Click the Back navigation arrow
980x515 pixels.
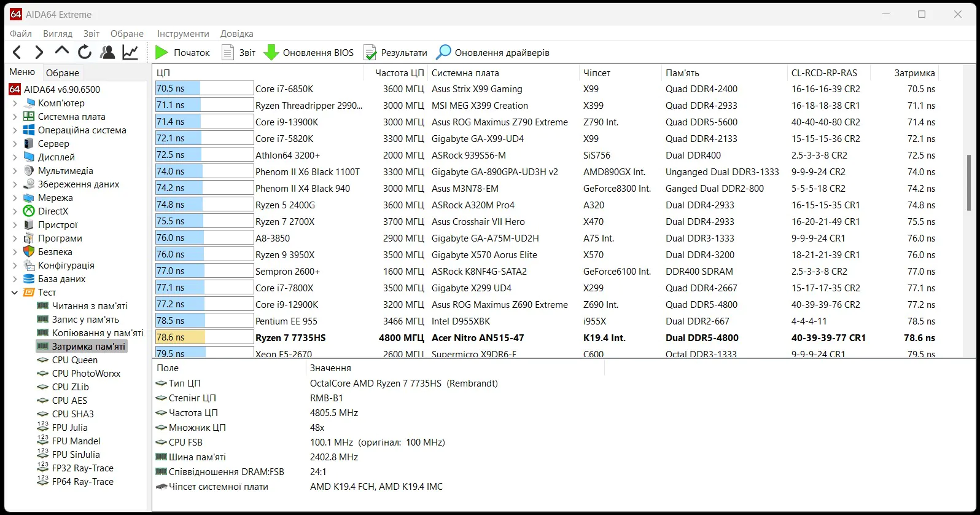click(x=17, y=52)
